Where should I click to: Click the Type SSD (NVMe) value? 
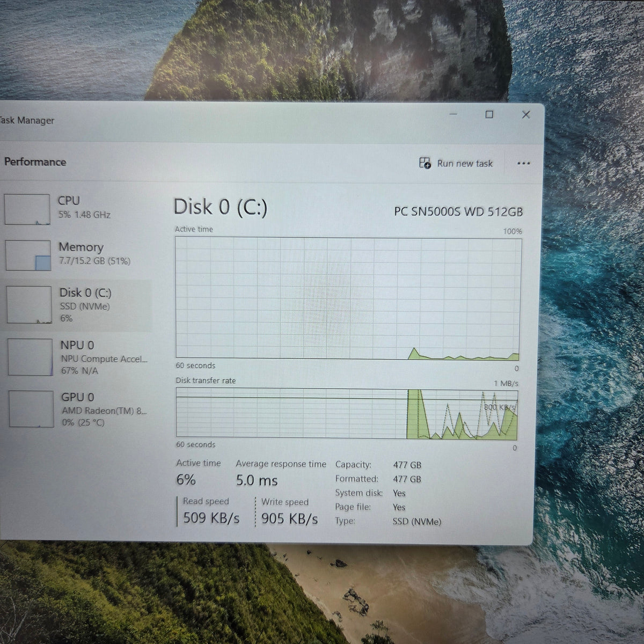point(417,521)
